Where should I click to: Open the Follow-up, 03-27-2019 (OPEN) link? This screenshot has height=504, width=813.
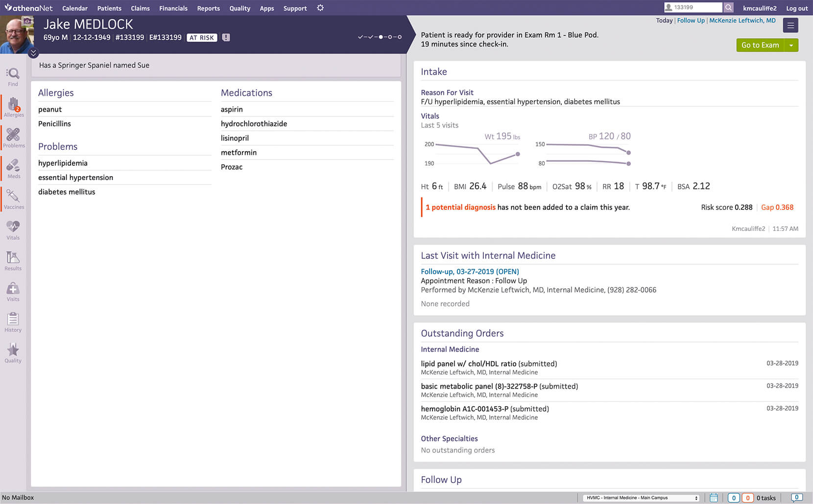pyautogui.click(x=470, y=272)
